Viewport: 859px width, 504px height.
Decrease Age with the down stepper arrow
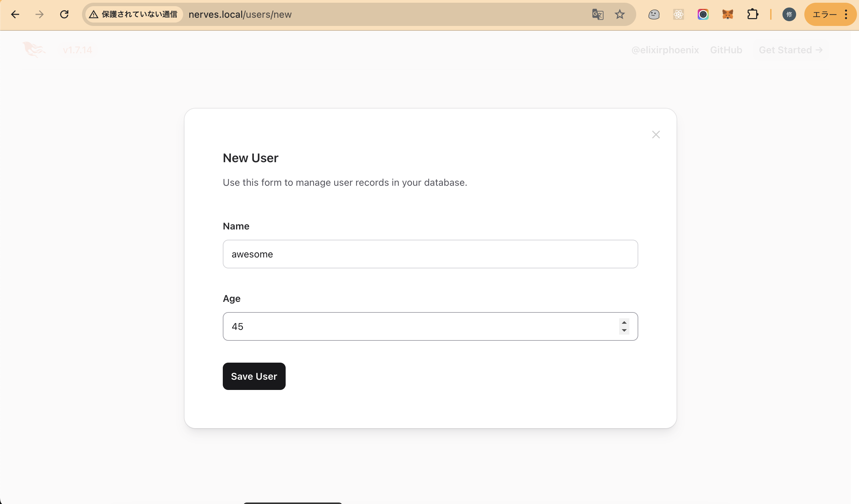tap(624, 330)
